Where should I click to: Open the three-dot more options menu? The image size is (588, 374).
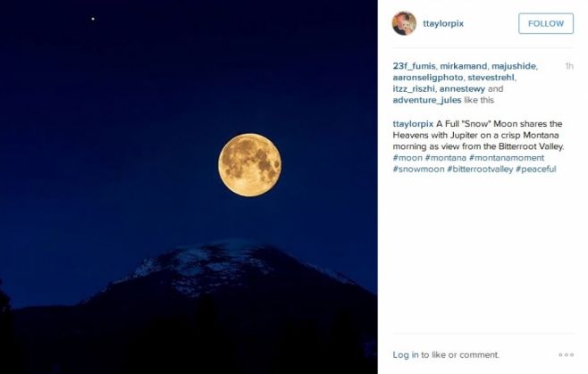point(566,355)
